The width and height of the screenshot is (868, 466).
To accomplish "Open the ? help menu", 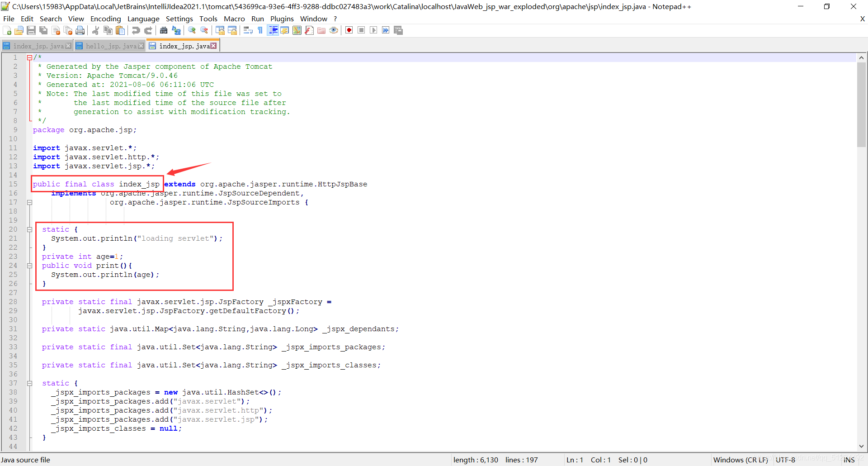I will 335,19.
